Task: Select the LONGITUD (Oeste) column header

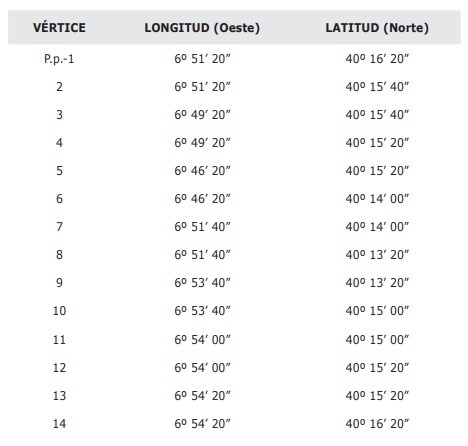Action: pos(202,28)
